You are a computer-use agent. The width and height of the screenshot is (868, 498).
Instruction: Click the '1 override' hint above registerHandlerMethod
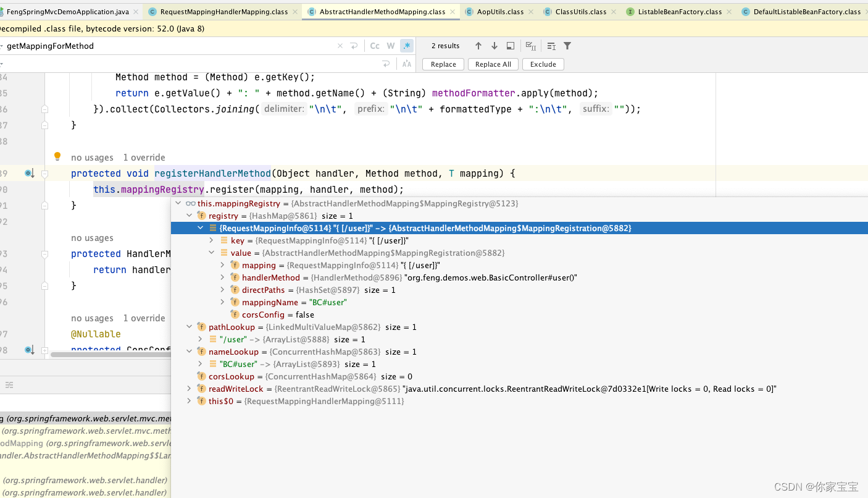tap(144, 158)
